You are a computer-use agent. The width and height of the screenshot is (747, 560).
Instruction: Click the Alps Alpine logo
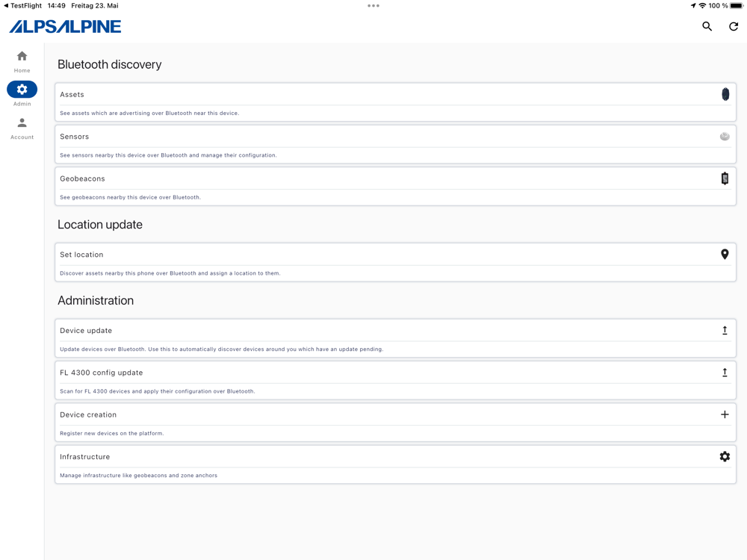click(65, 27)
